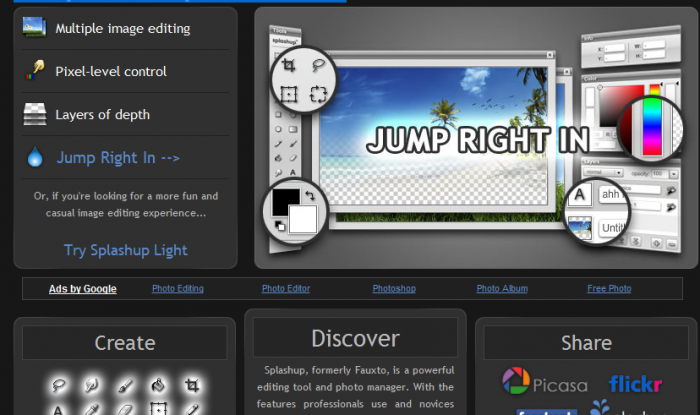Click the 'ahh' layer name in banner
The image size is (700, 415).
pyautogui.click(x=612, y=194)
